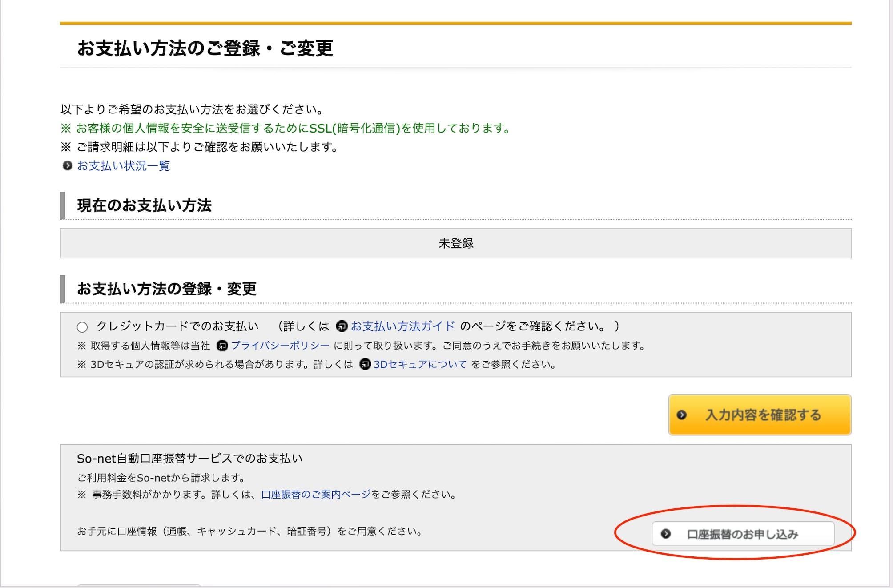Viewport: 893px width, 588px height.
Task: Click external-link icon before お支払い方法ガイド
Action: 342,326
